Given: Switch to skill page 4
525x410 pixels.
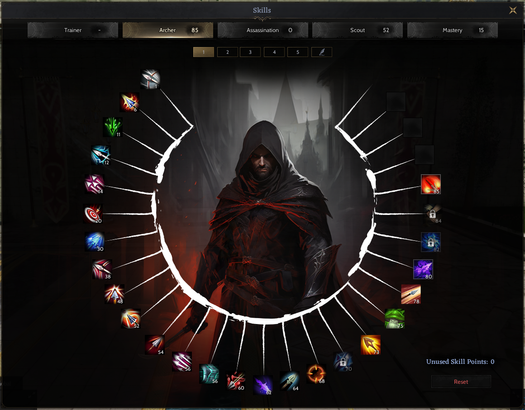Looking at the screenshot, I should click(x=274, y=52).
